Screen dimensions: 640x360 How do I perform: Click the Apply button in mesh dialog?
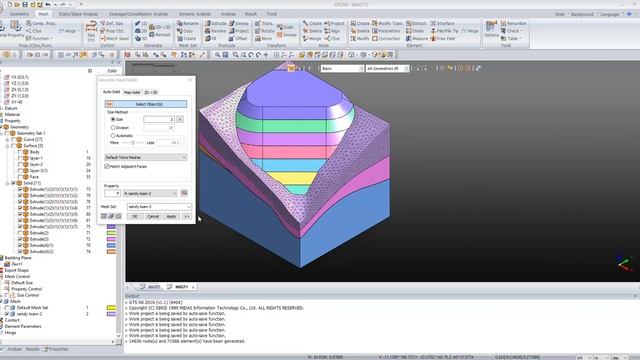(x=171, y=216)
